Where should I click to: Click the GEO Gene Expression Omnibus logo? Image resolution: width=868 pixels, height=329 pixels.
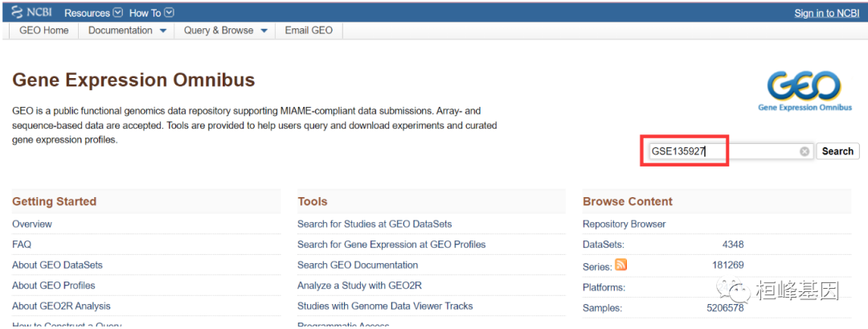click(x=805, y=92)
